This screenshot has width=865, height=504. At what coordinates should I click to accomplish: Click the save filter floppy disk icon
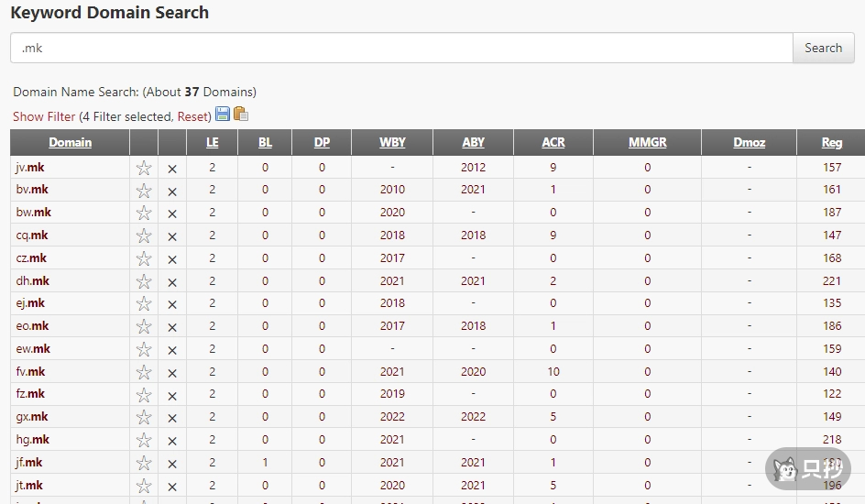(223, 115)
